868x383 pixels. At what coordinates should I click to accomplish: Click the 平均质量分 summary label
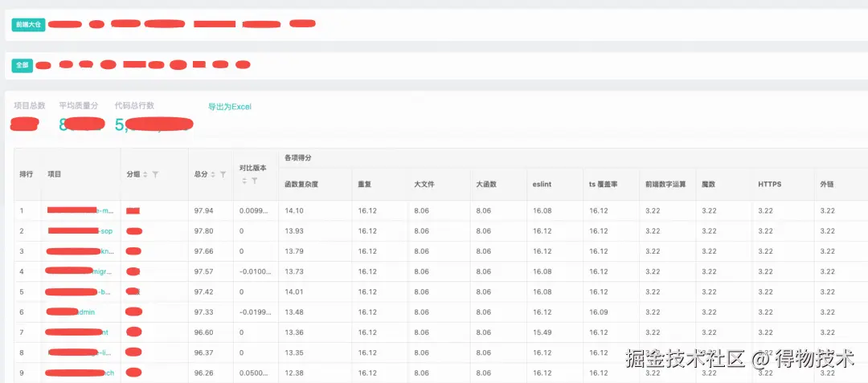79,105
